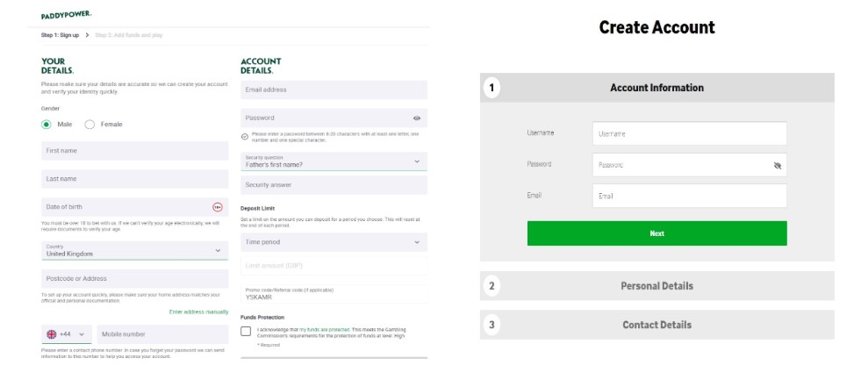Tick the Funds Protection acknowledgement checkbox
This screenshot has width=868, height=387.
point(246,331)
